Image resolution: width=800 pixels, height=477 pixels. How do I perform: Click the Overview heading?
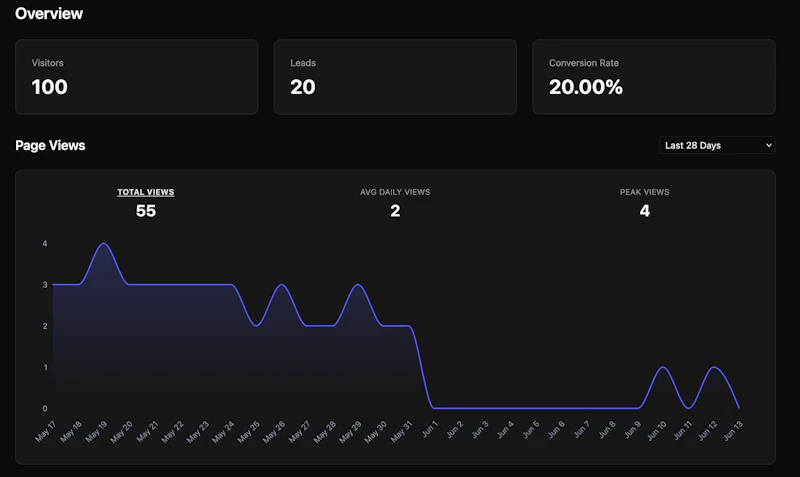click(x=49, y=14)
